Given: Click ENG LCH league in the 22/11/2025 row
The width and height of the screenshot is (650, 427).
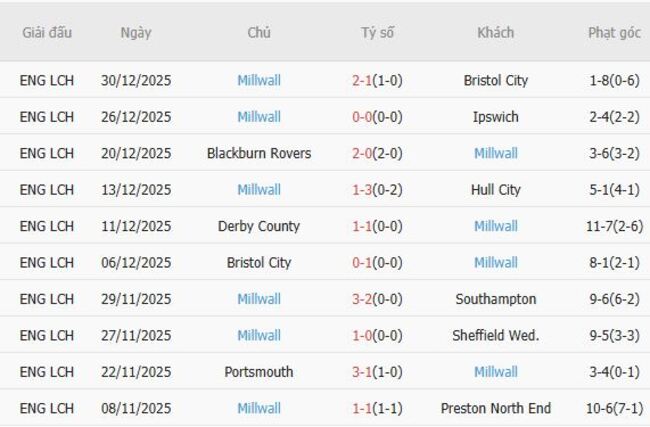Looking at the screenshot, I should (47, 372).
